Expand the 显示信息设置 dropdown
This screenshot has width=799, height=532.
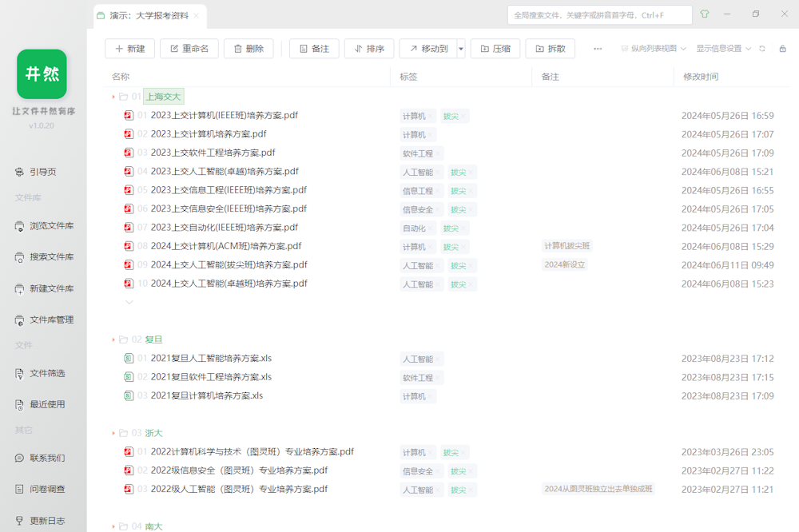[724, 49]
